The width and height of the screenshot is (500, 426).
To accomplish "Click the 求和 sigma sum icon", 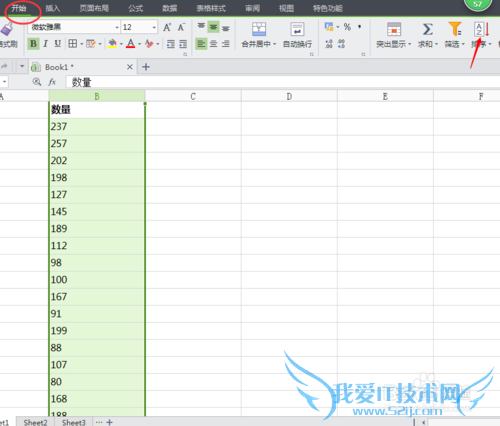I will pyautogui.click(x=428, y=29).
